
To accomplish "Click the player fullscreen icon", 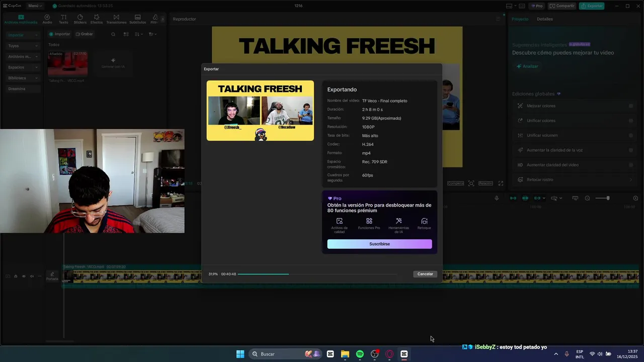I will pyautogui.click(x=501, y=184).
